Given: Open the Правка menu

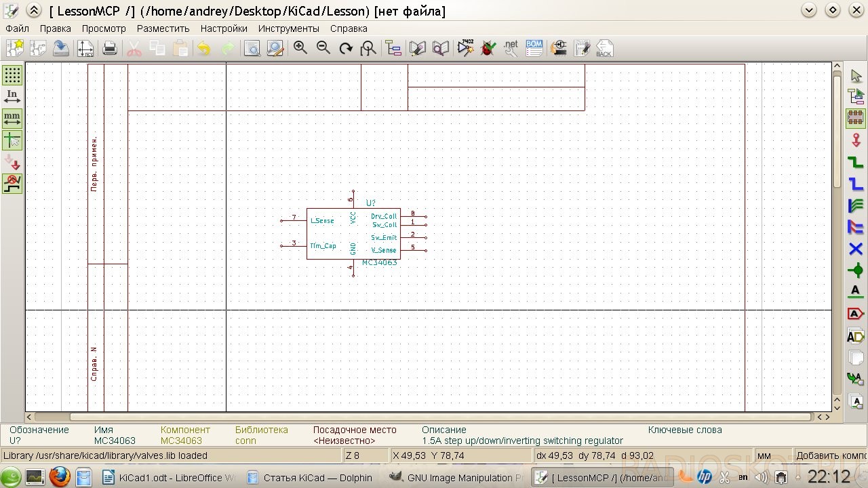Looking at the screenshot, I should tap(56, 28).
